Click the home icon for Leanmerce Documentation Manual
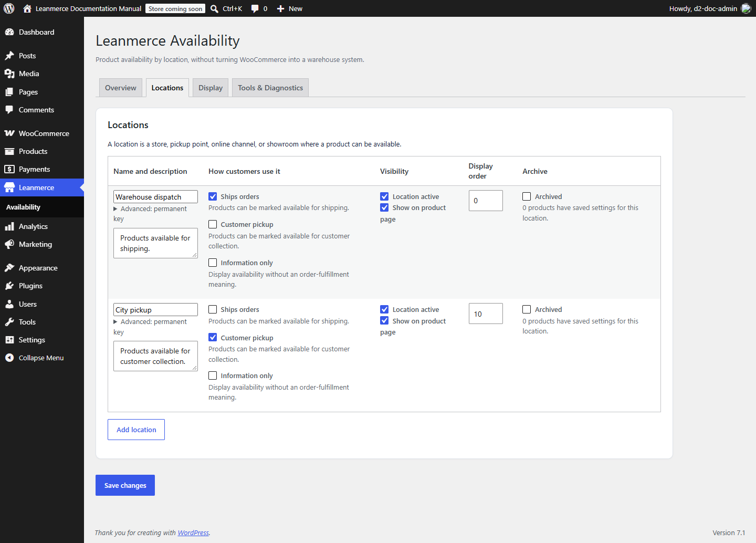This screenshot has width=756, height=543. click(27, 8)
